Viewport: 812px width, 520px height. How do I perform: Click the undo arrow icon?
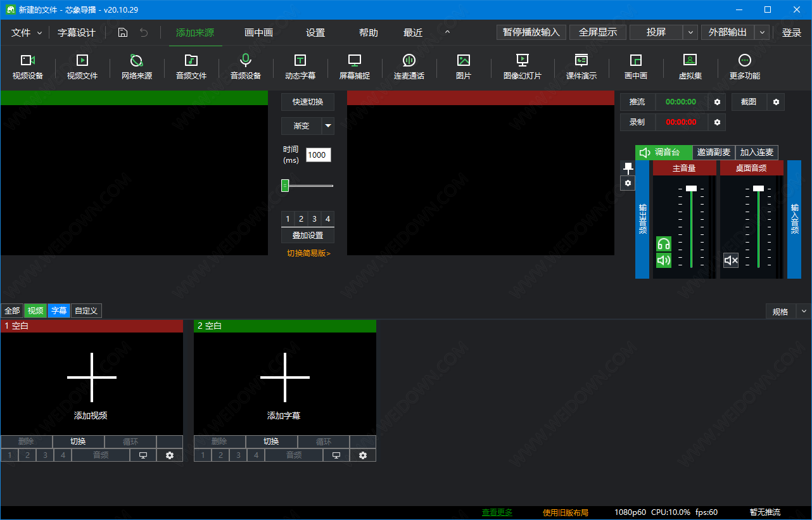pyautogui.click(x=144, y=33)
